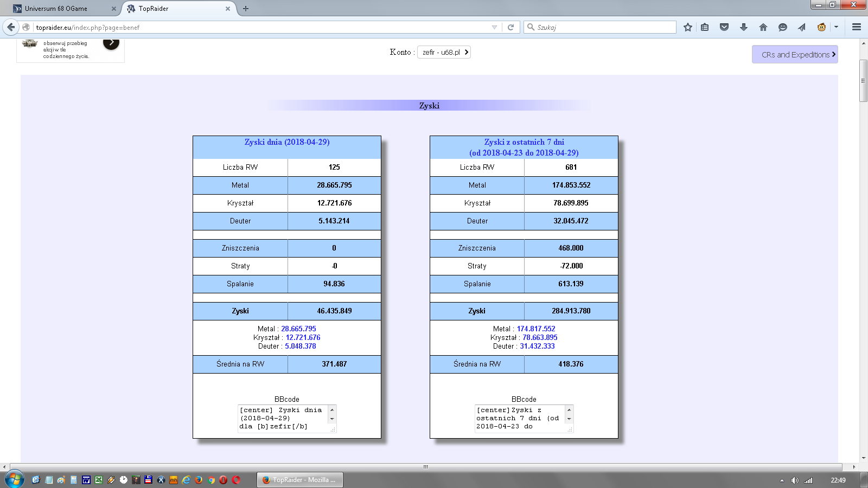The width and height of the screenshot is (868, 488).
Task: Open Google Chrome from the taskbar
Action: pyautogui.click(x=211, y=480)
